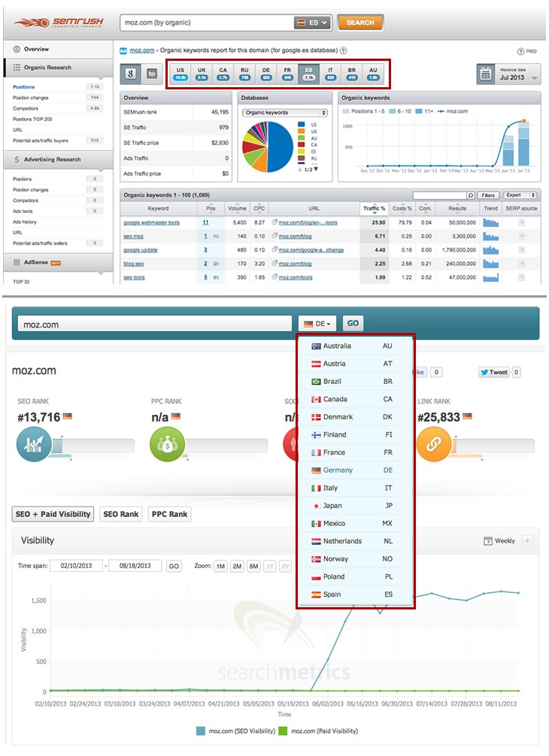
Task: Click the orange SEARCH button
Action: pyautogui.click(x=360, y=23)
